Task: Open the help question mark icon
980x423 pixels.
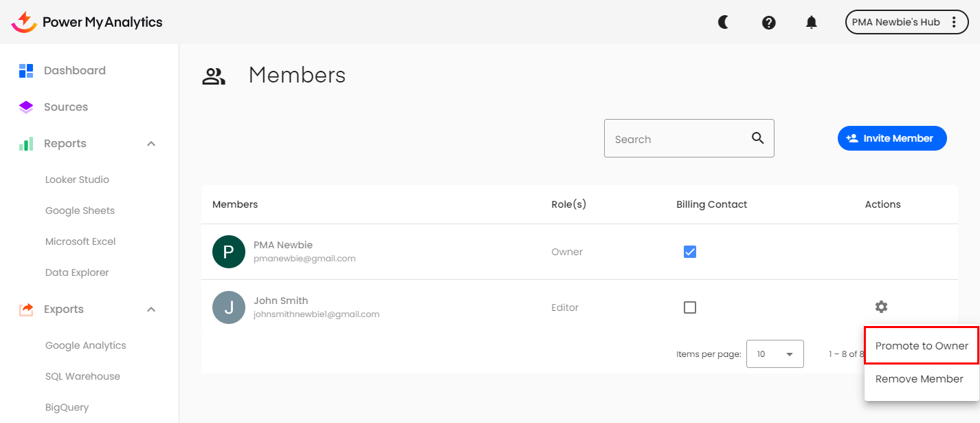Action: 769,22
